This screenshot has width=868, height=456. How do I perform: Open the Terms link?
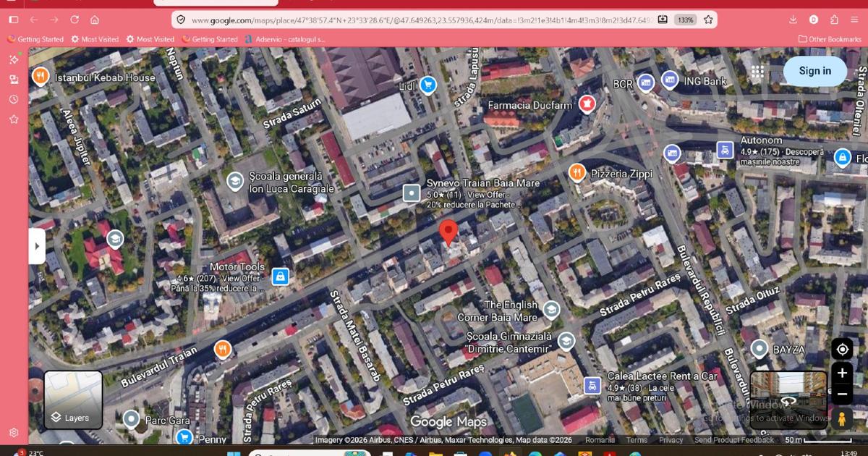point(637,440)
